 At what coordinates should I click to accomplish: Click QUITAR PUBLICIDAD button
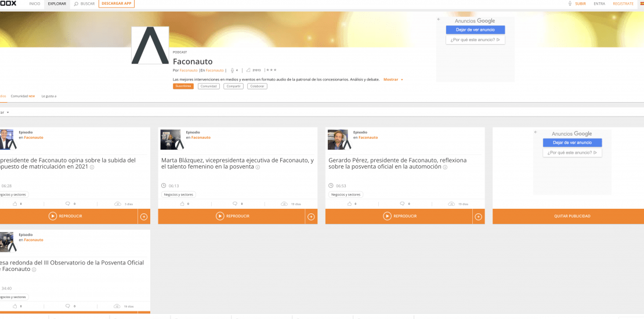(572, 216)
